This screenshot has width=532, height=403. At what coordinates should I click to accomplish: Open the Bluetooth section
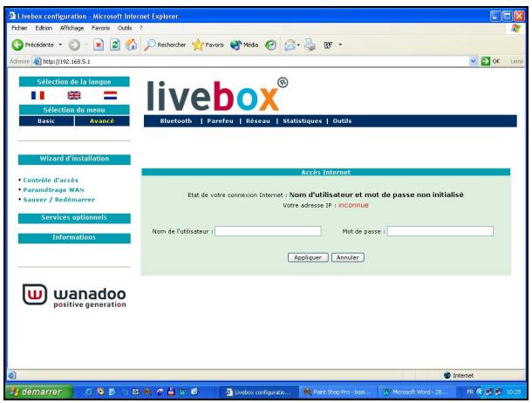point(176,121)
